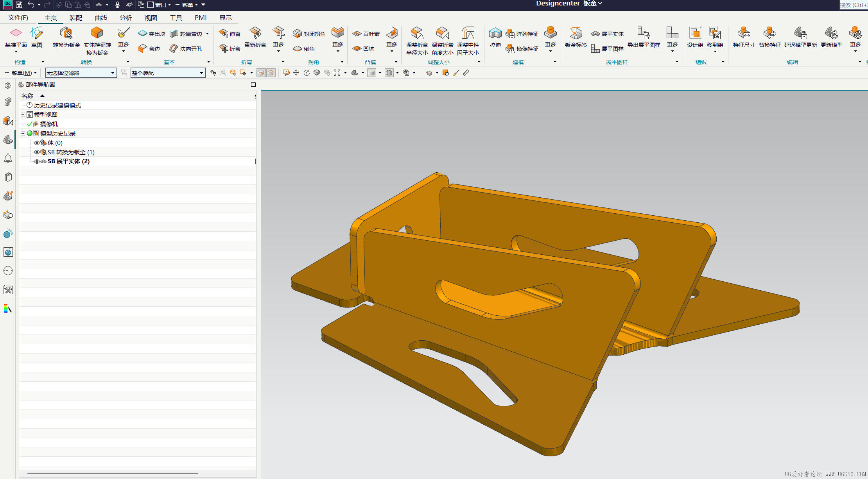Sort by the 名称 column header
868x479 pixels.
point(27,96)
